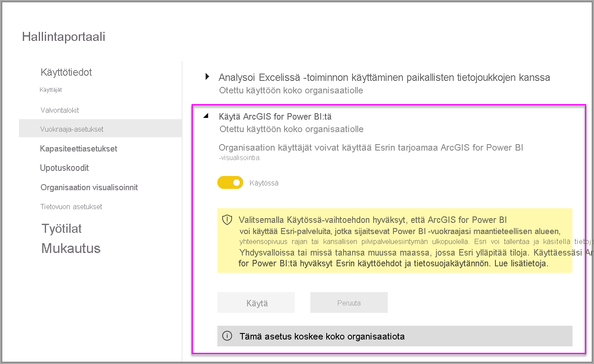Open Käyttötiedot in the side menu
The image size is (594, 364).
click(x=66, y=72)
